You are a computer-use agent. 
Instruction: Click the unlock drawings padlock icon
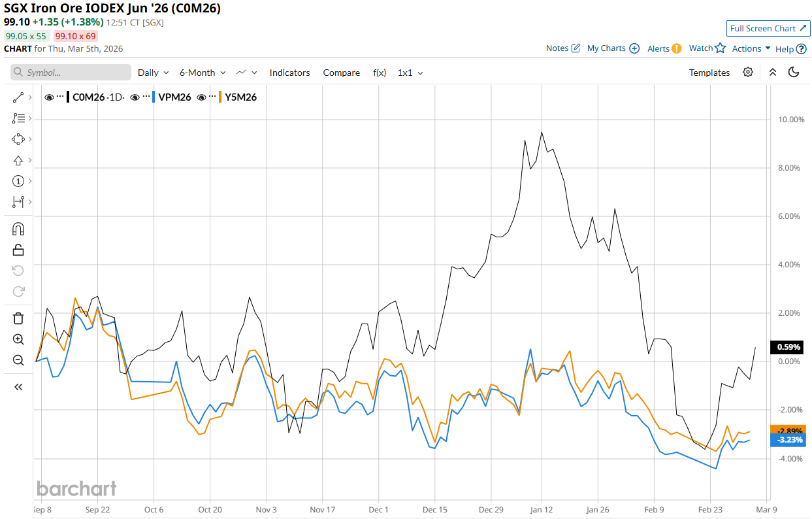pos(18,250)
